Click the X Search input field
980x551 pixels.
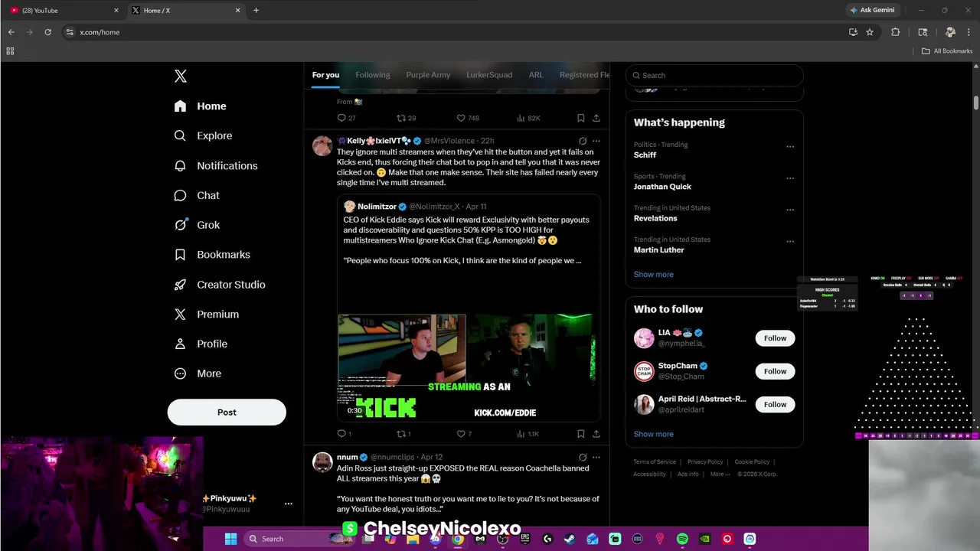click(714, 75)
